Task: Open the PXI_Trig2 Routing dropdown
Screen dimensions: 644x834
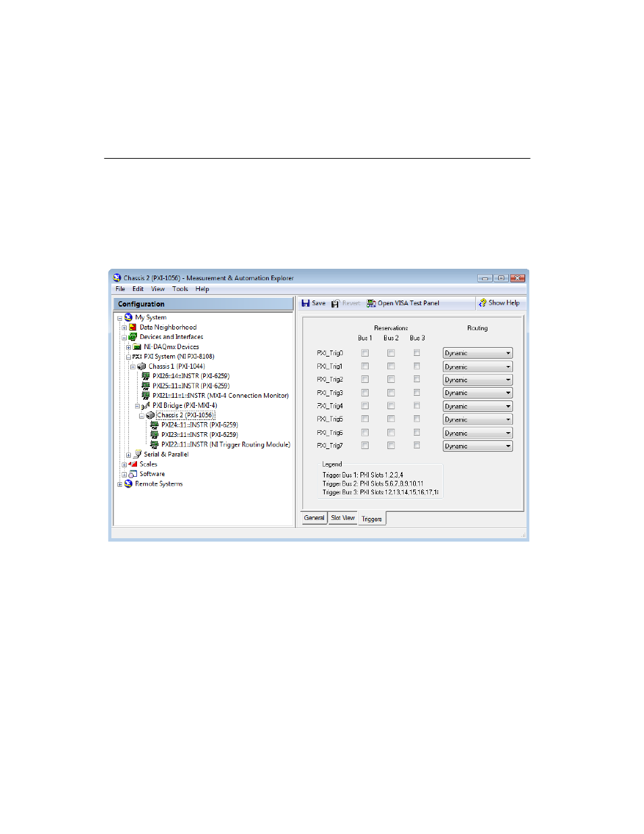Action: [x=477, y=380]
